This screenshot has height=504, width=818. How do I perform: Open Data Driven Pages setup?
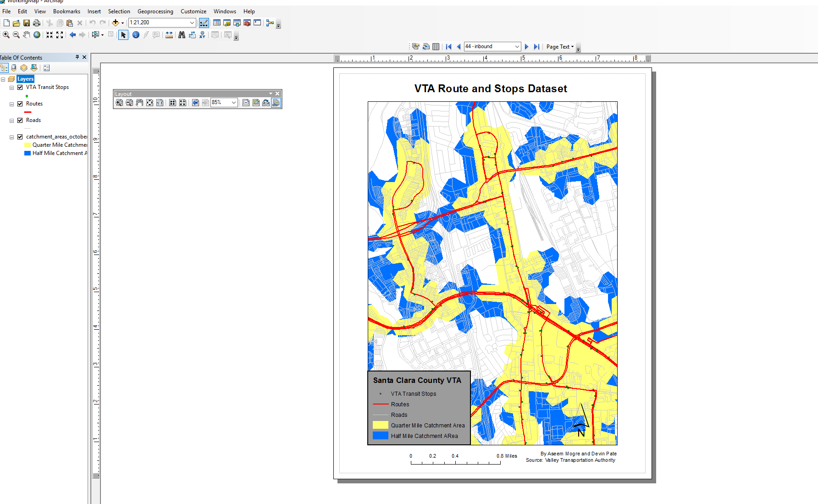coord(416,47)
